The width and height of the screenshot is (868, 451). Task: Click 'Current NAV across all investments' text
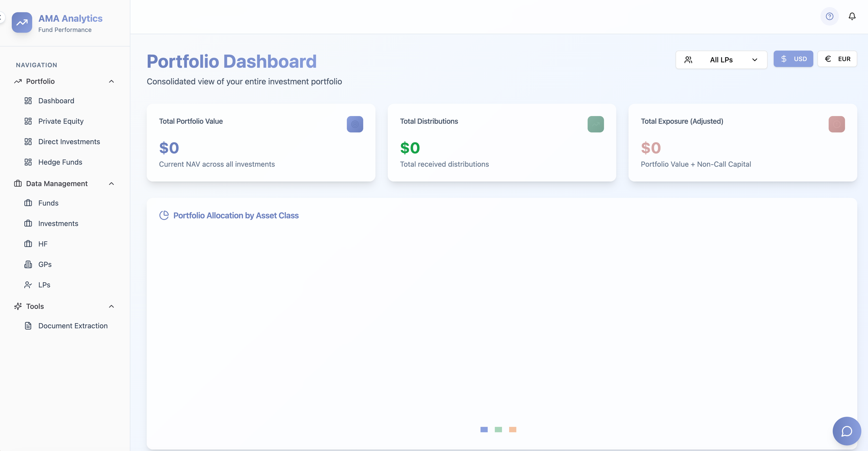(217, 164)
